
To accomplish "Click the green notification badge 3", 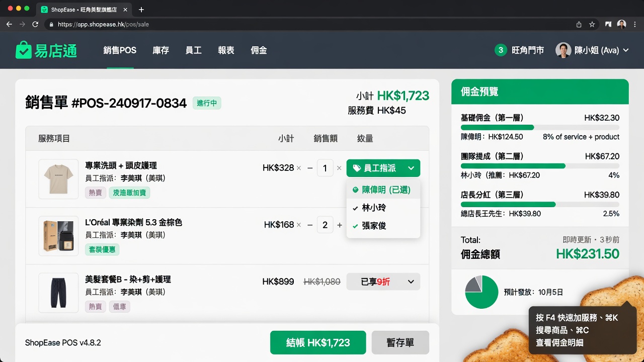I will coord(500,50).
